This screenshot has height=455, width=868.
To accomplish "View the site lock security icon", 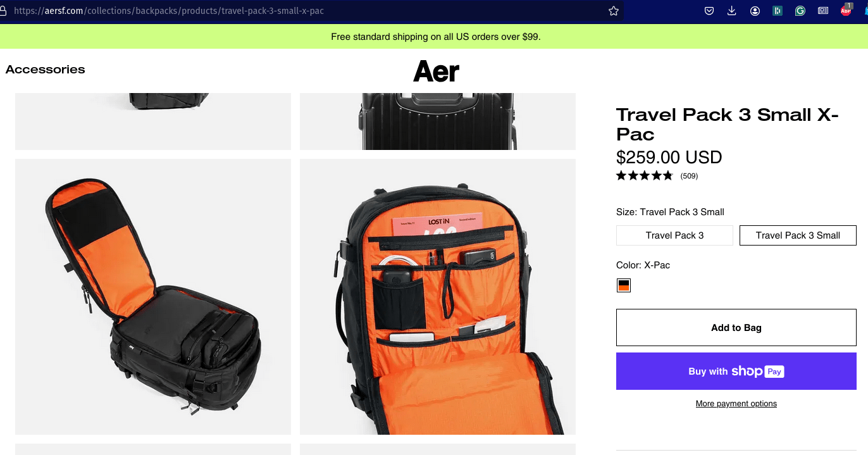I will click(3, 11).
